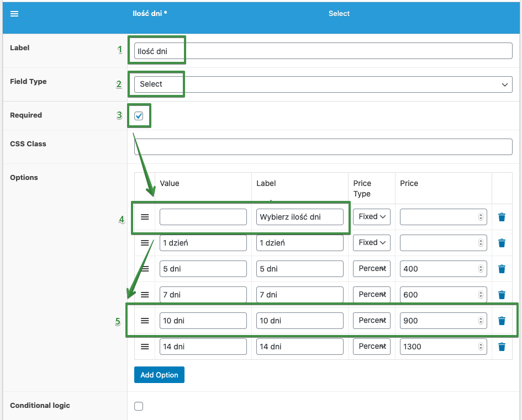Delete the 10 dni option with trash icon
This screenshot has width=522, height=420.
pyautogui.click(x=502, y=321)
